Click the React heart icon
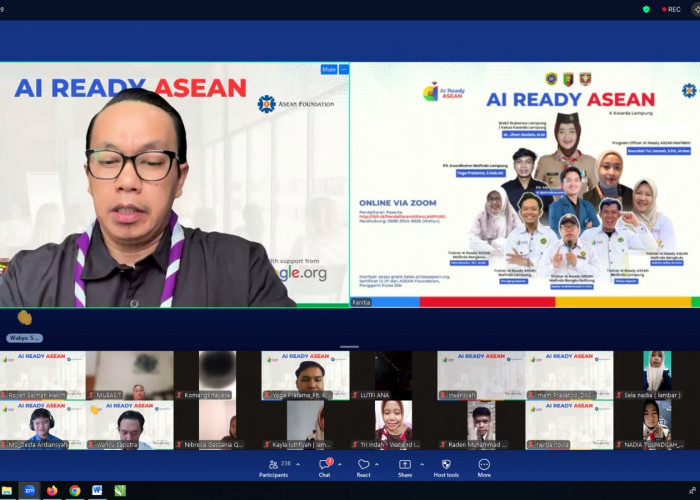The height and width of the screenshot is (500, 700). coord(363,465)
